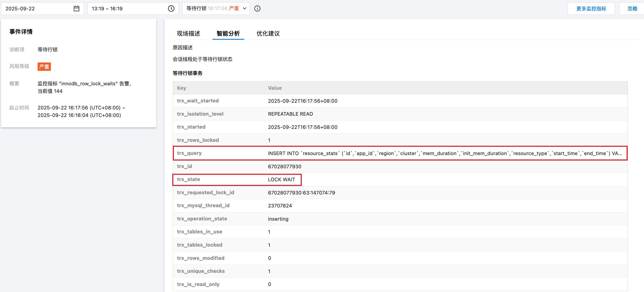Click the info circle icon
The width and height of the screenshot is (644, 292).
point(257,9)
